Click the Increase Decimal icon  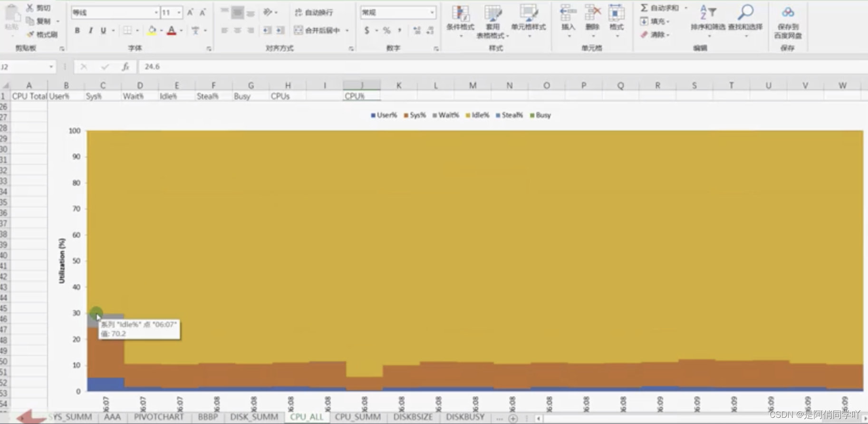pos(417,30)
